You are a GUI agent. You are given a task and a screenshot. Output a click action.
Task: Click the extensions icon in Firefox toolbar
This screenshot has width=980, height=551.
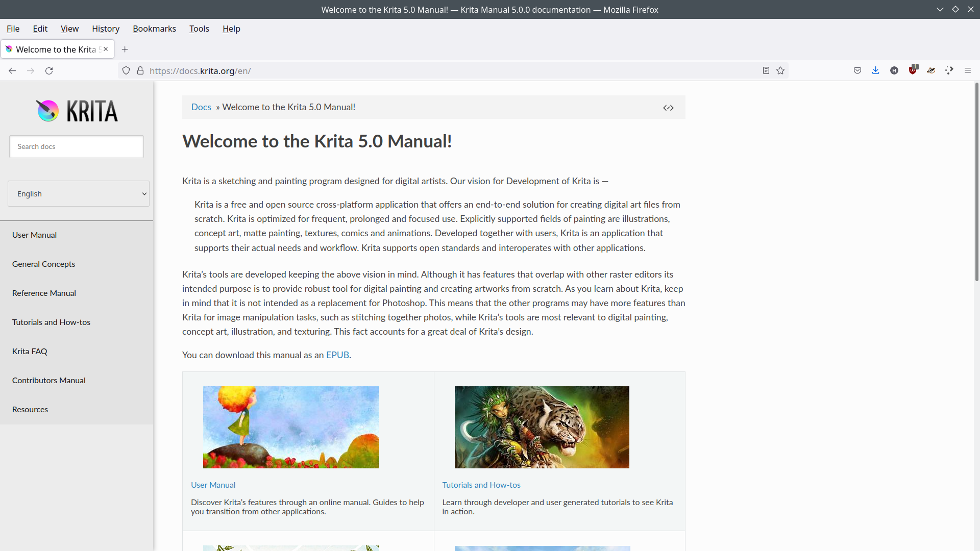click(949, 70)
